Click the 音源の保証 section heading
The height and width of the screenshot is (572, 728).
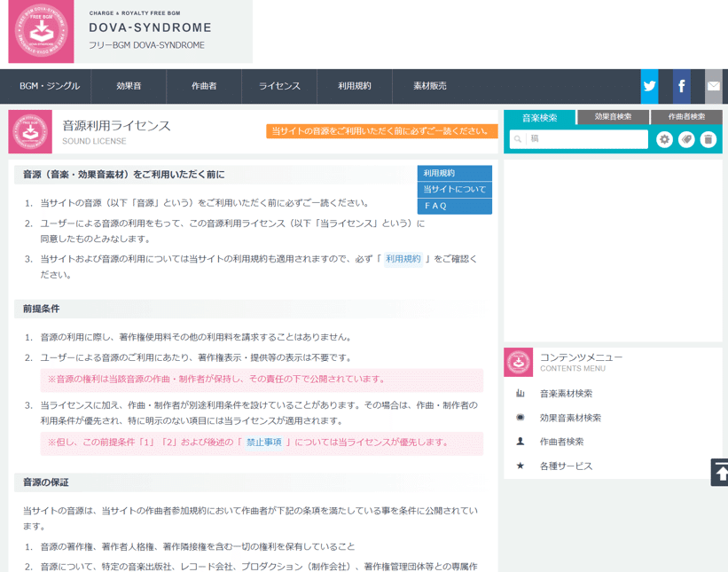[45, 482]
